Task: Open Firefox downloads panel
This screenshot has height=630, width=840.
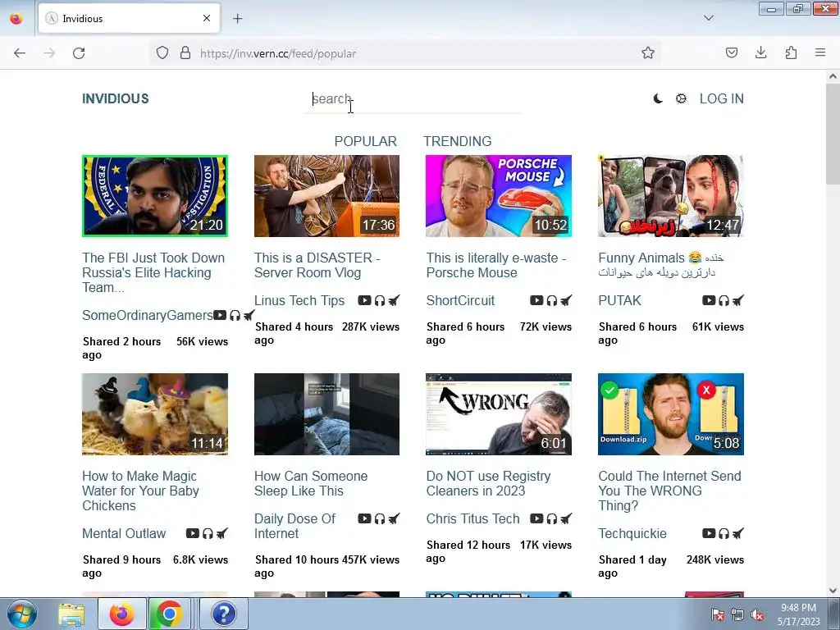Action: point(761,53)
